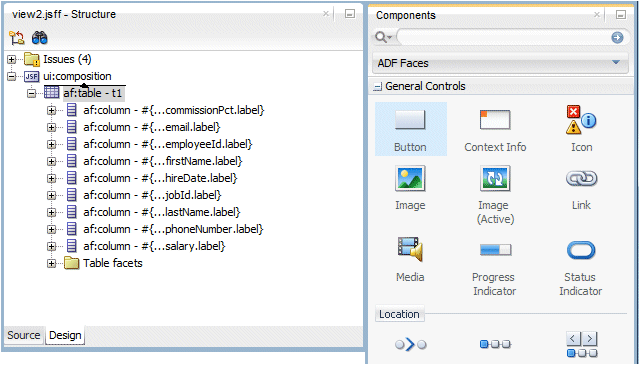Click column icon for firstName.label
The image size is (640, 365).
point(71,161)
